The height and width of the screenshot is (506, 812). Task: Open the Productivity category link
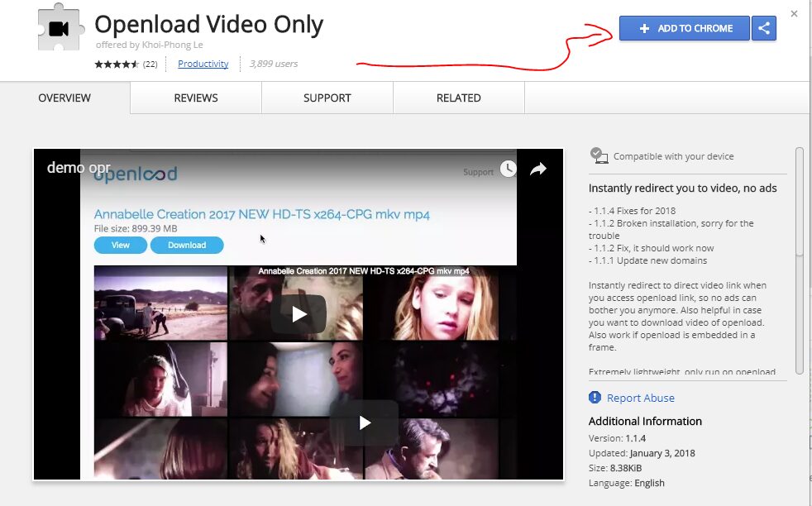coord(203,64)
